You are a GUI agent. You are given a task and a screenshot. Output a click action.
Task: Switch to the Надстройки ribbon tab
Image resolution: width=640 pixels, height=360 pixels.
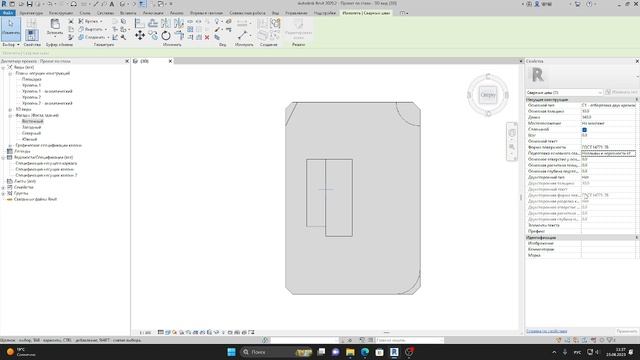pyautogui.click(x=325, y=13)
